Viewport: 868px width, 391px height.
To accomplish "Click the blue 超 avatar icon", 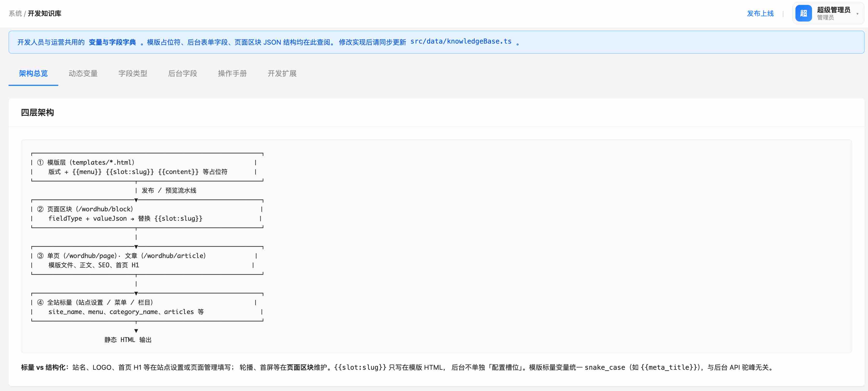I will click(803, 13).
